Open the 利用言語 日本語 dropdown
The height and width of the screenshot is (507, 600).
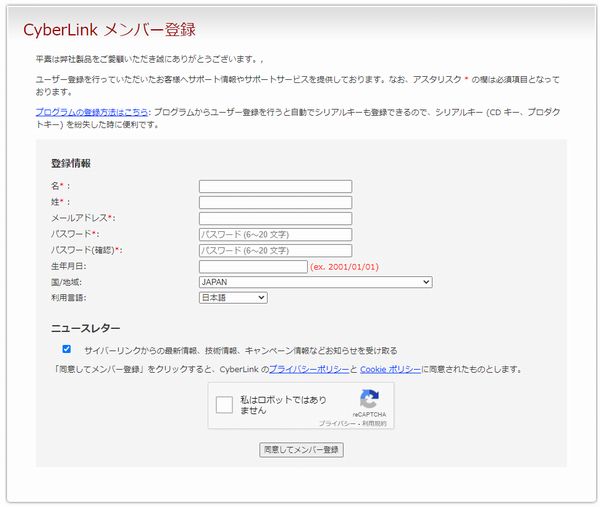point(233,298)
